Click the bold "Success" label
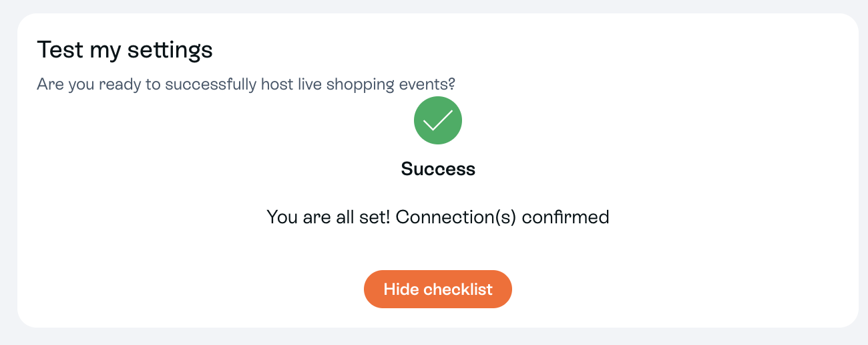868x345 pixels. [x=438, y=169]
